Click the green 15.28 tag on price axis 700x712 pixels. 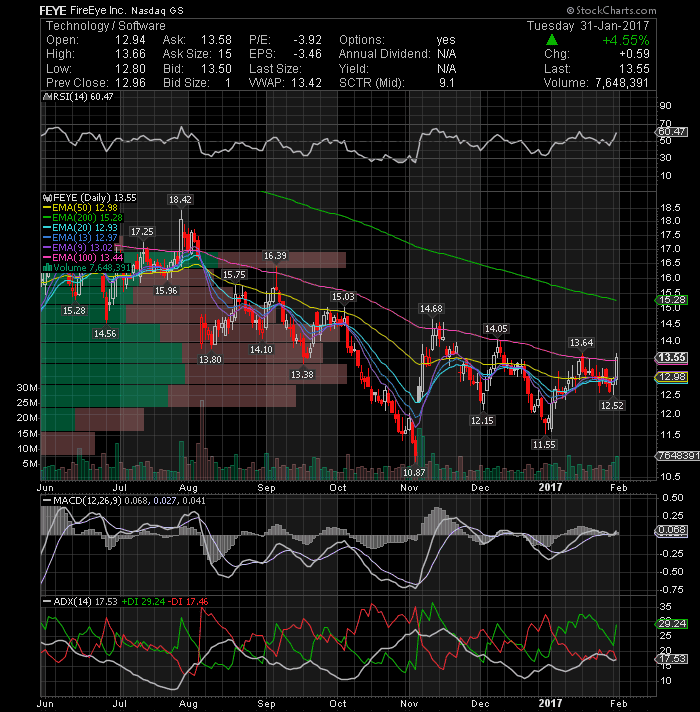(x=672, y=300)
